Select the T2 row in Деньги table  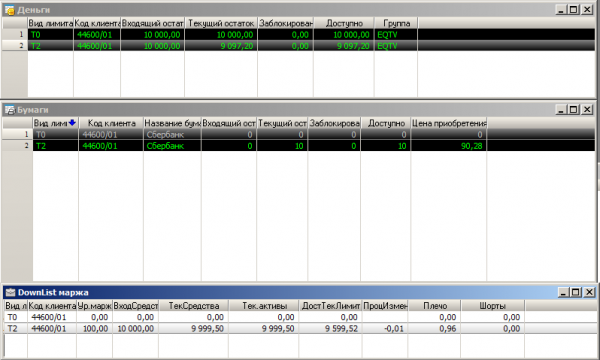tap(298, 46)
